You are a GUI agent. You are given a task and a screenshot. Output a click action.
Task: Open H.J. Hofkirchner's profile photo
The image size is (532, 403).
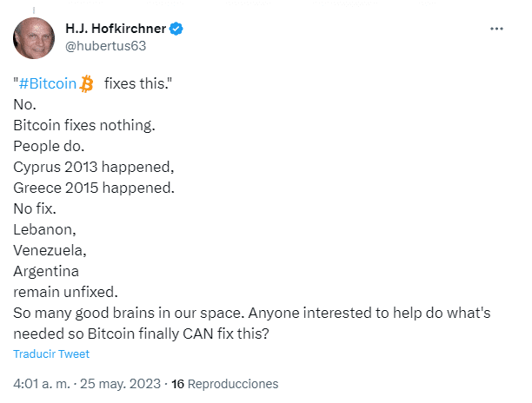point(34,38)
